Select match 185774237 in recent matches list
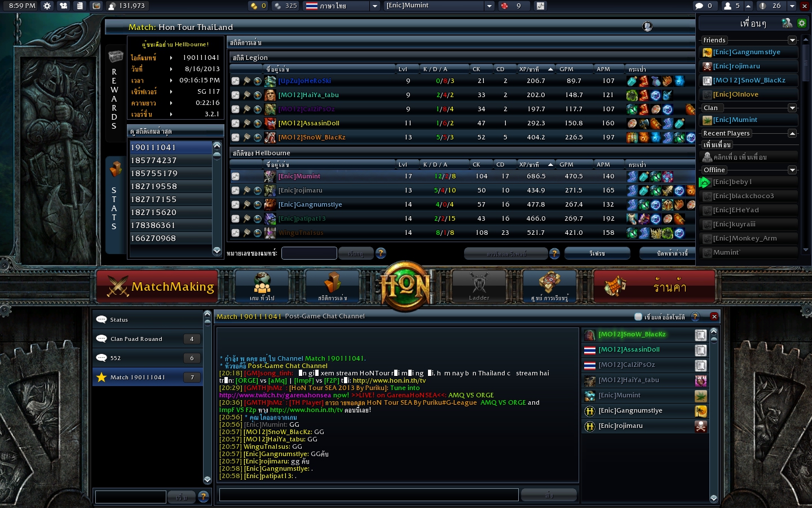Screen dimensions: 812x508 point(171,160)
